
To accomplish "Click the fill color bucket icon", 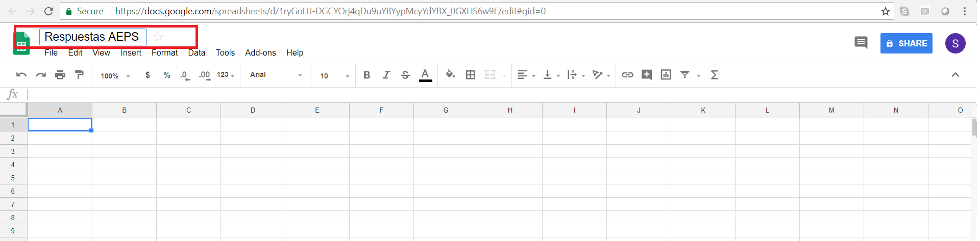I will [x=450, y=74].
